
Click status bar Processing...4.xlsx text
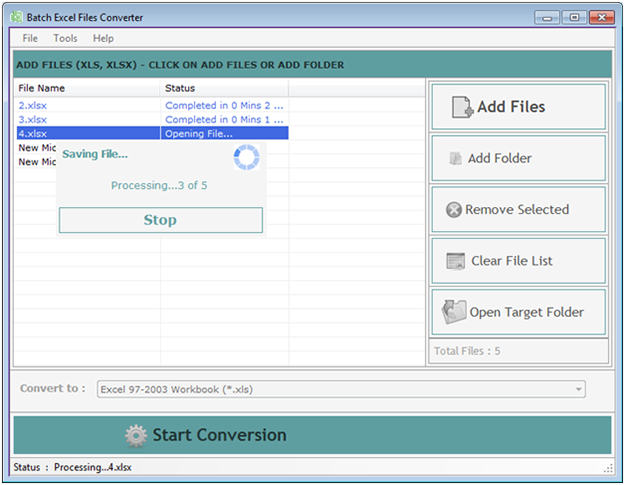pos(92,467)
